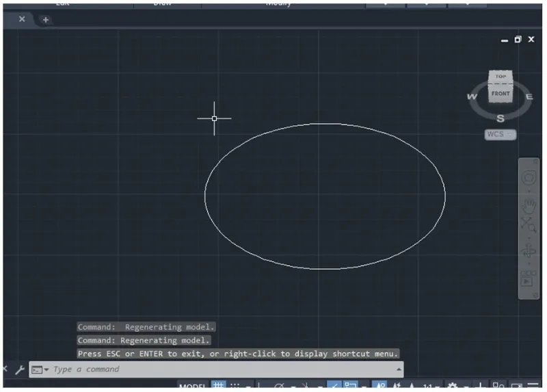547x392 pixels.
Task: Activate the Orbit tool
Action: point(529,250)
